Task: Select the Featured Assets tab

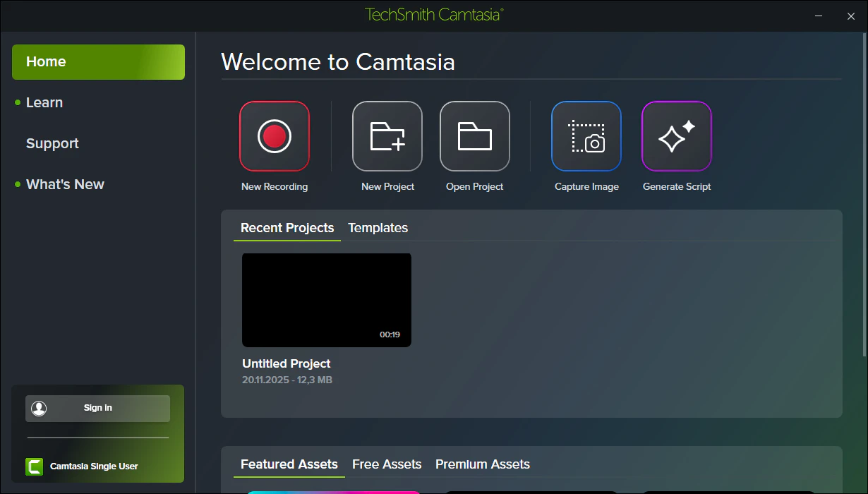Action: [289, 464]
